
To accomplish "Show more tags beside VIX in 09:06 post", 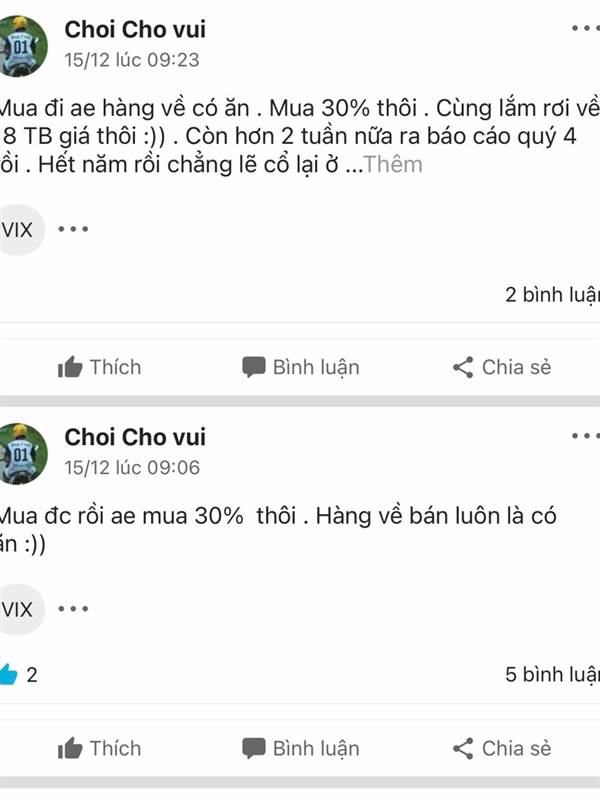I will coord(73,609).
